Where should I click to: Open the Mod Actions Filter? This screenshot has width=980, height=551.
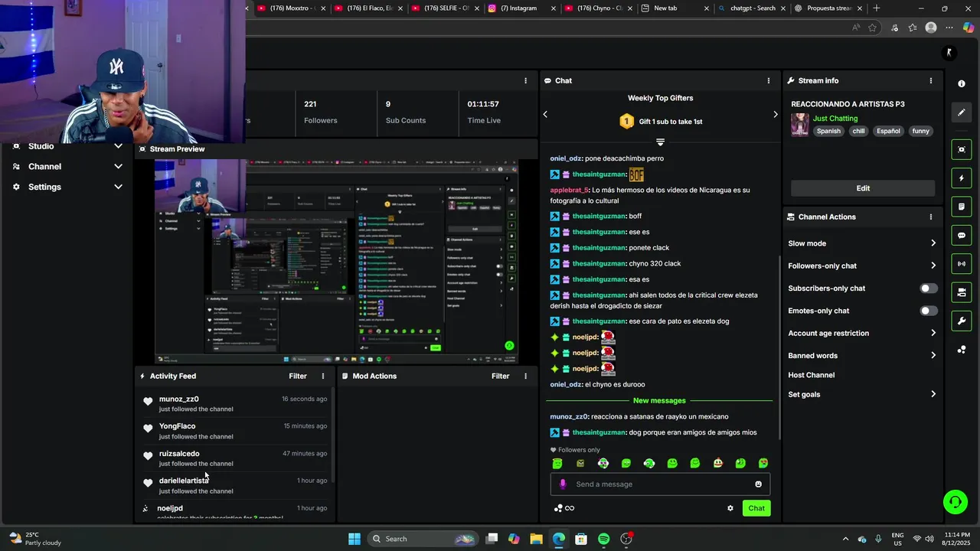tap(500, 376)
